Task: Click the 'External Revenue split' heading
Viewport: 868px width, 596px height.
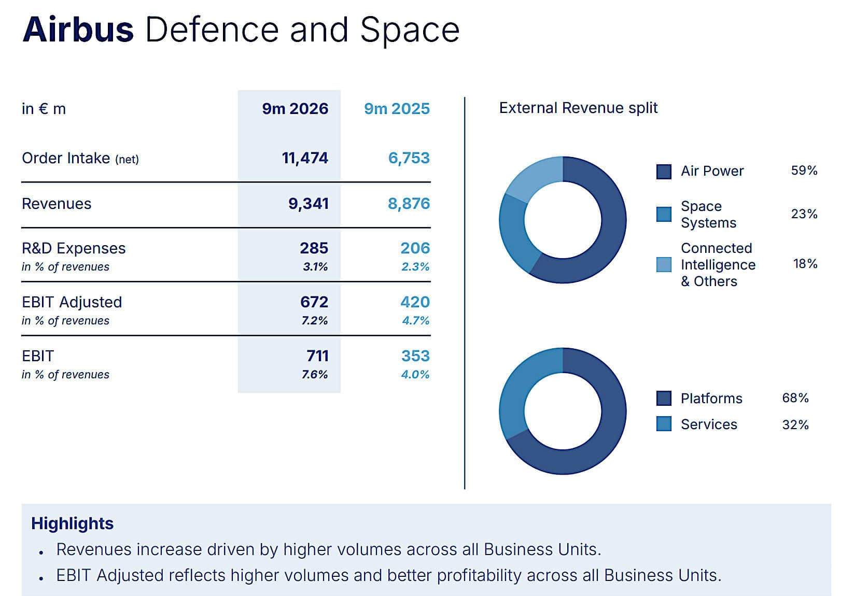Action: [578, 108]
